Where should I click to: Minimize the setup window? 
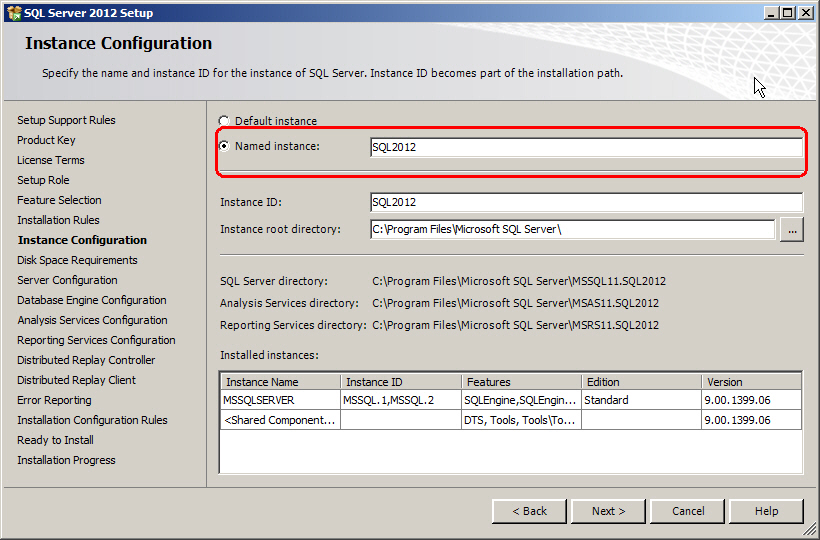(772, 12)
